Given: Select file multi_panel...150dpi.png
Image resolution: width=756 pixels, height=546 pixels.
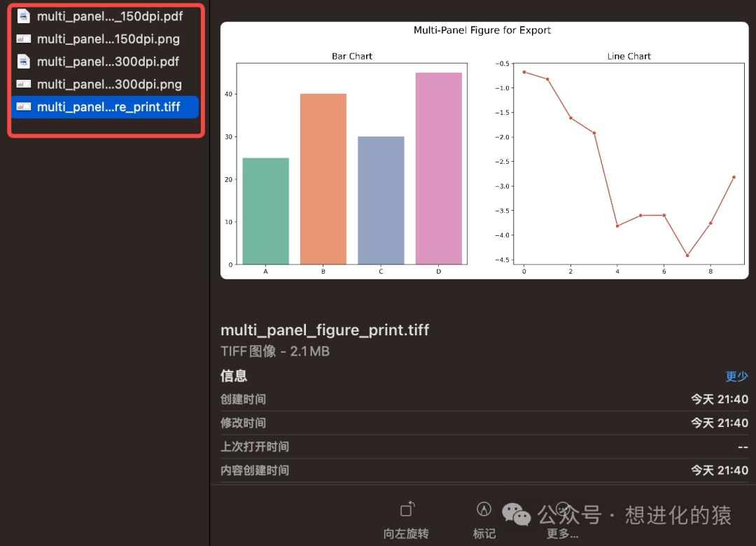Looking at the screenshot, I should 105,39.
